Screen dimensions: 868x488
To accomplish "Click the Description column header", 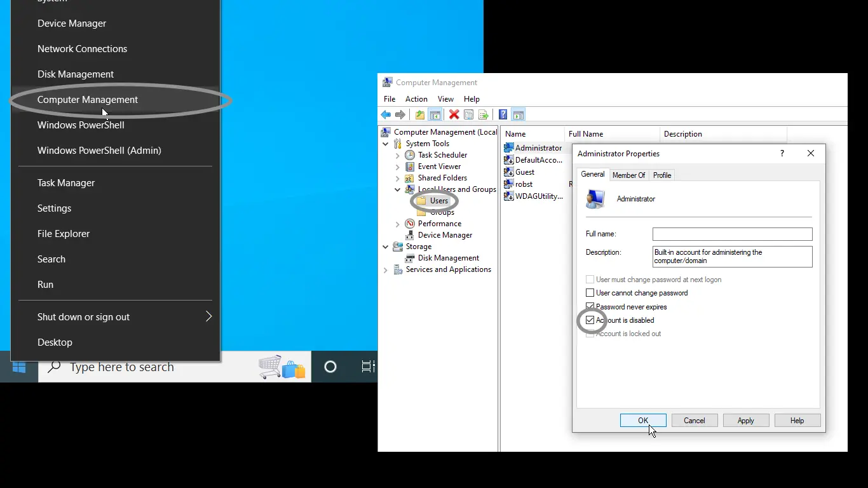I will pos(723,134).
